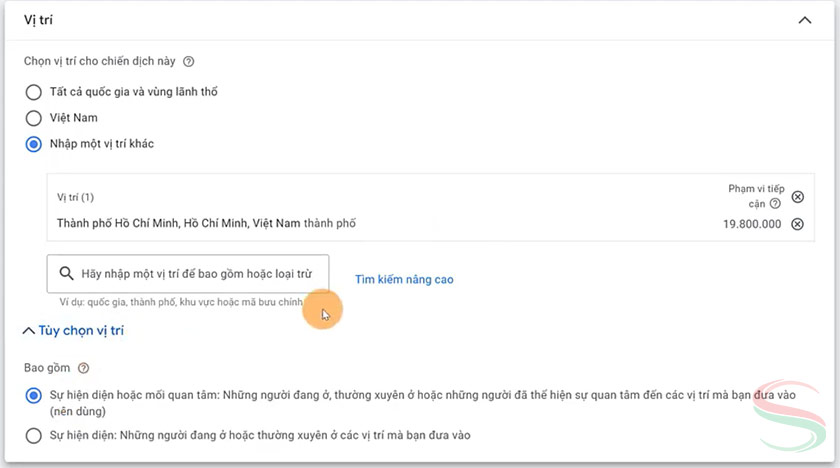This screenshot has height=468, width=840.
Task: Remove Thành phố Hồ Chí Minh location
Action: click(x=797, y=224)
